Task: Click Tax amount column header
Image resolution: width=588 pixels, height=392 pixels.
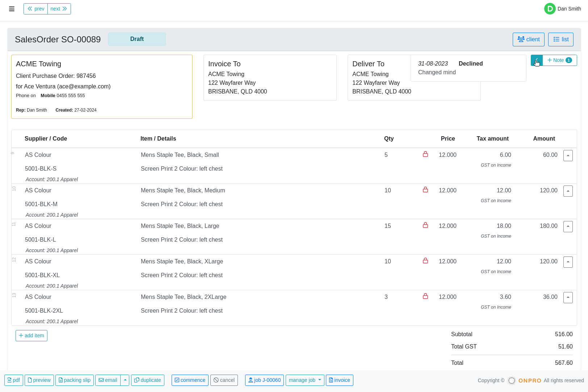Action: 492,138
